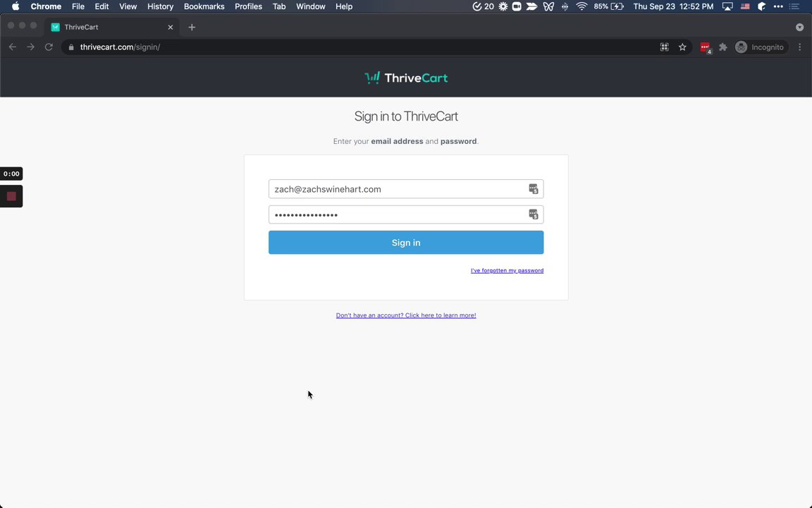
Task: Stop the screen recording with red square
Action: [11, 196]
